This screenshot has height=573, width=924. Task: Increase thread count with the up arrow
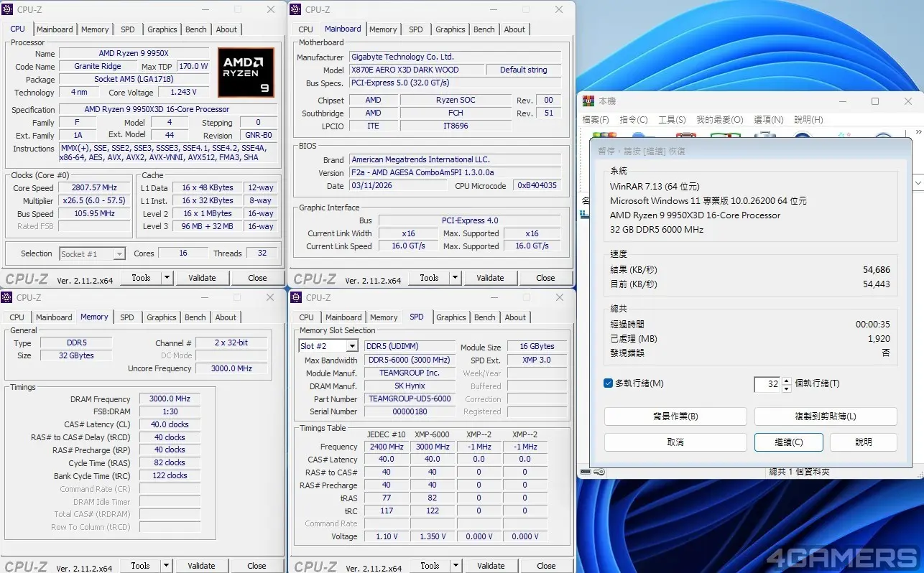pos(787,381)
